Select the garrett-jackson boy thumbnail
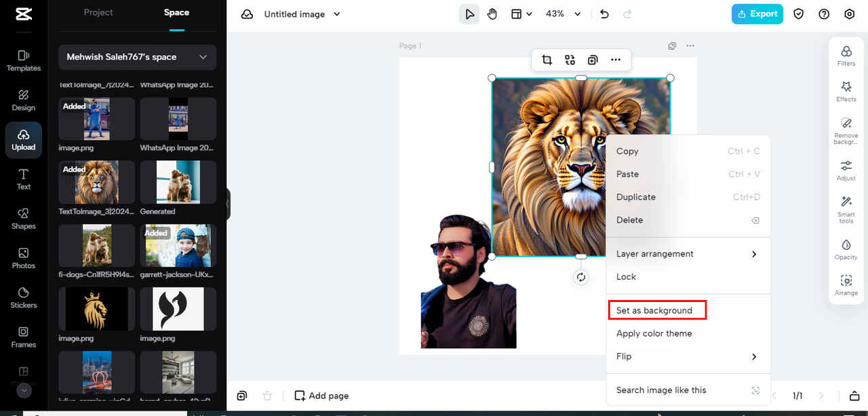The height and width of the screenshot is (416, 868). coord(178,246)
